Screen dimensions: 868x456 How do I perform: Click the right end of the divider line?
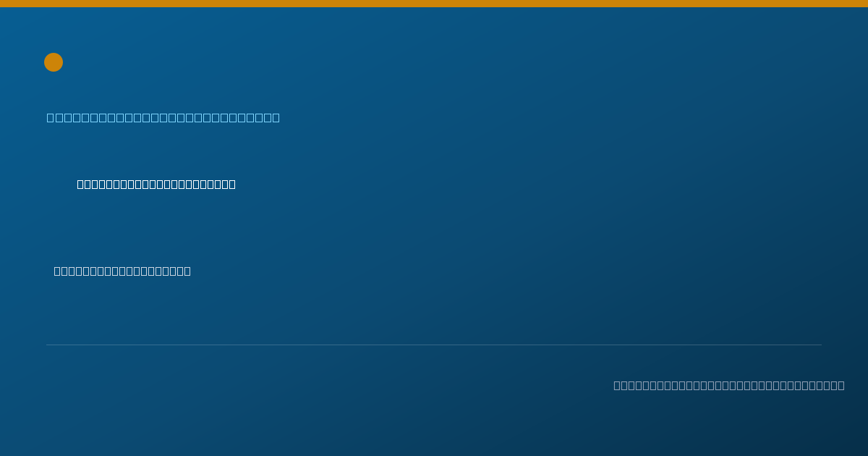820,345
